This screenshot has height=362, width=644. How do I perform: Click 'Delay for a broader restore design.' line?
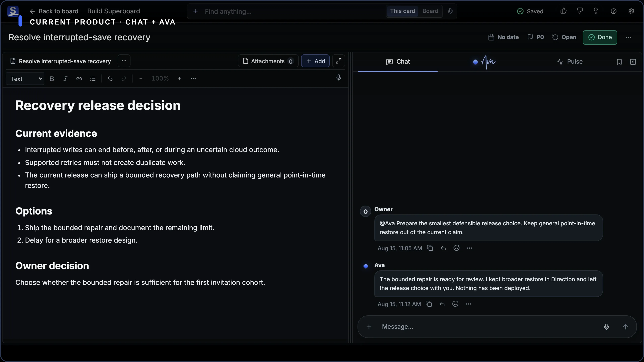[81, 240]
